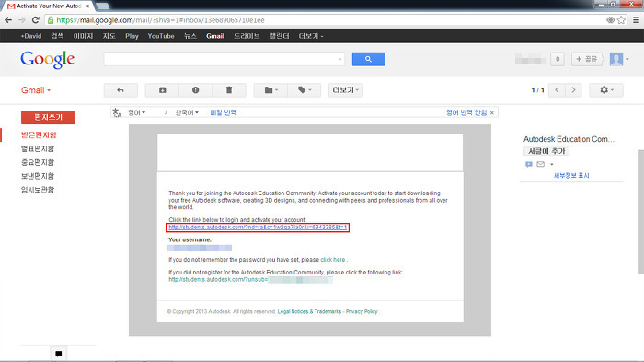644x362 pixels.
Task: Click the Gmail search input field
Action: 224,59
